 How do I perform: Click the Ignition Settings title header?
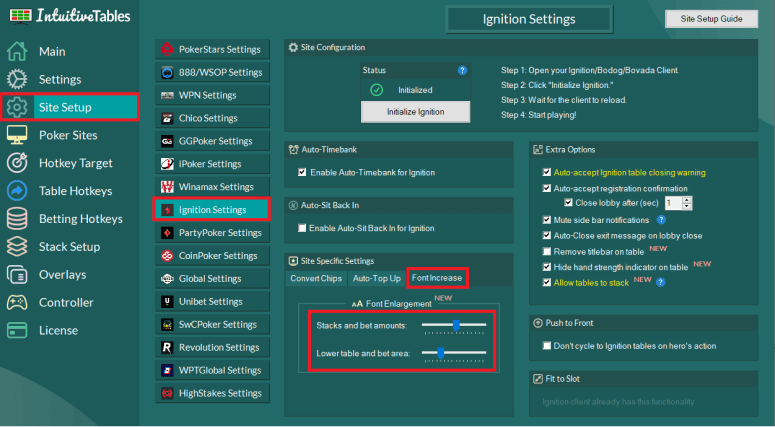529,19
